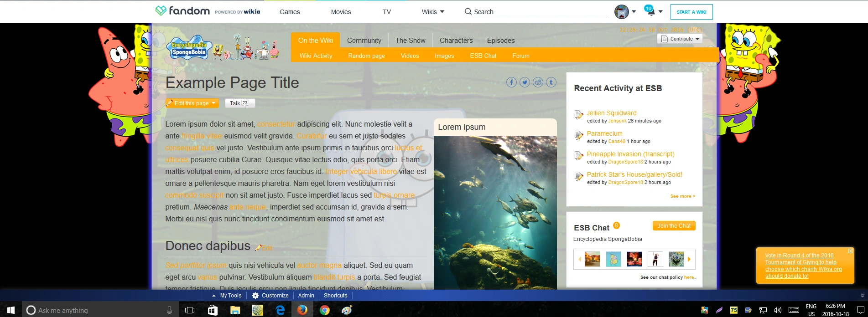Viewport: 868px width, 317px height.
Task: Share page on Reddit
Action: coord(538,82)
